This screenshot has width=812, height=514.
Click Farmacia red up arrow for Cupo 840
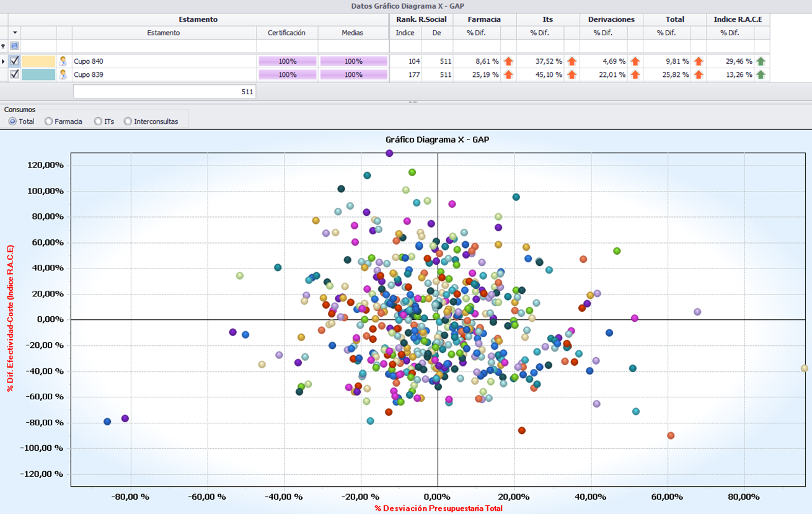pyautogui.click(x=508, y=61)
